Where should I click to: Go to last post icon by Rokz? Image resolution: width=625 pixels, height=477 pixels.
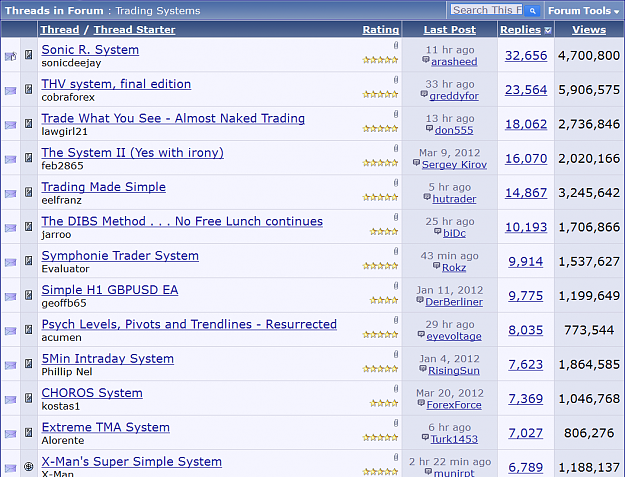(x=436, y=266)
